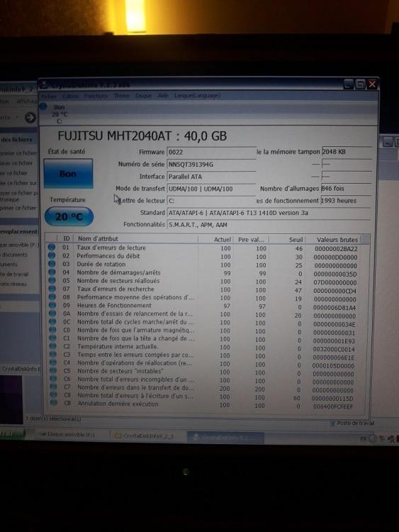Open the Fichier menu
This screenshot has height=532, width=399.
click(x=49, y=96)
